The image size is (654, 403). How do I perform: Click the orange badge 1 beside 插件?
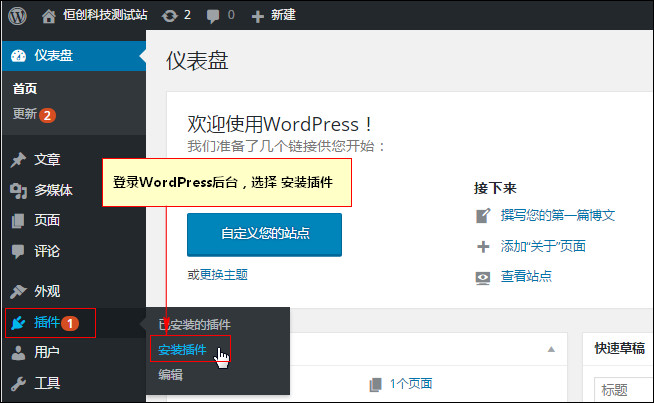[70, 323]
